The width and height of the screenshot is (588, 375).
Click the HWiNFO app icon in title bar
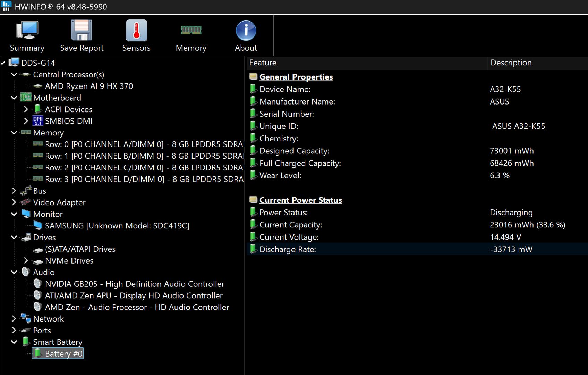click(6, 6)
